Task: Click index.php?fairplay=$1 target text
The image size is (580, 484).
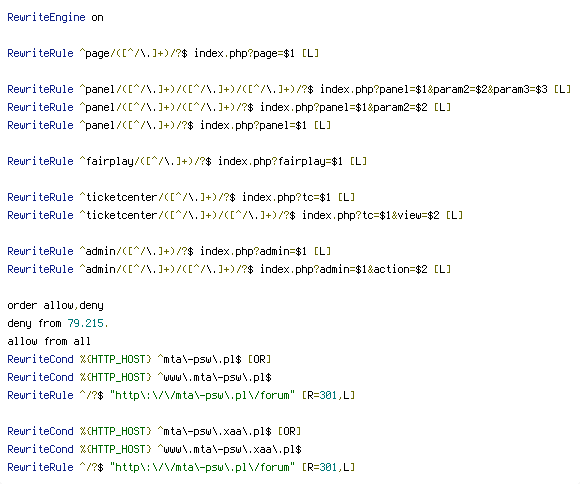Action: point(280,161)
